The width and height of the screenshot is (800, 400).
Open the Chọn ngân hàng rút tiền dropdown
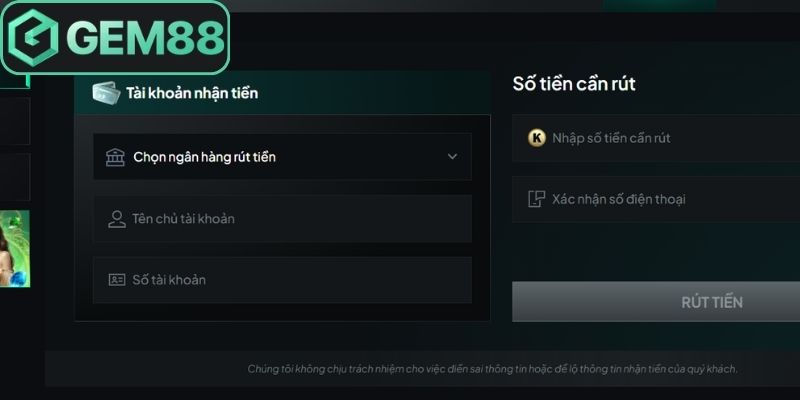tap(282, 157)
